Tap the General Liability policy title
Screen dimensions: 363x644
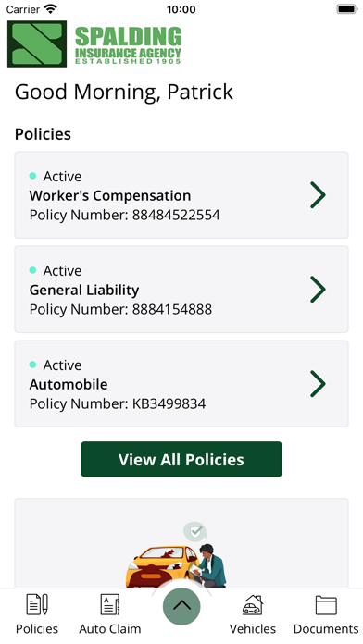coord(84,290)
